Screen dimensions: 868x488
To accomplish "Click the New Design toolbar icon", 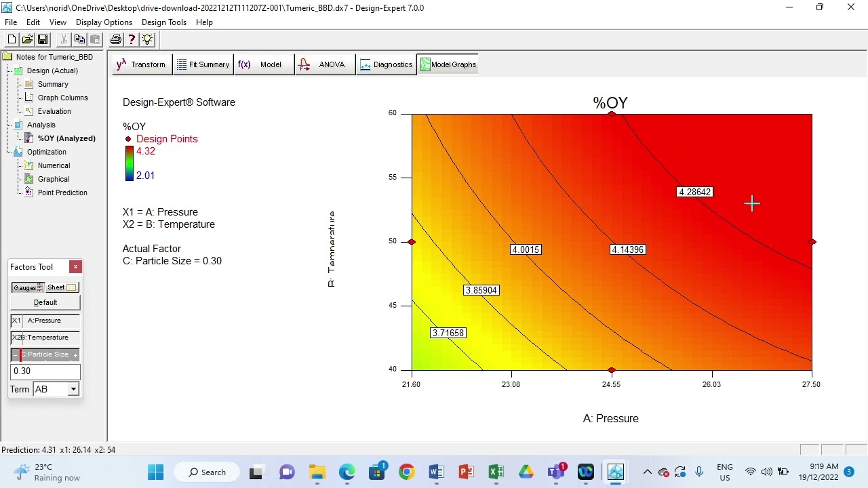I will pos(12,40).
